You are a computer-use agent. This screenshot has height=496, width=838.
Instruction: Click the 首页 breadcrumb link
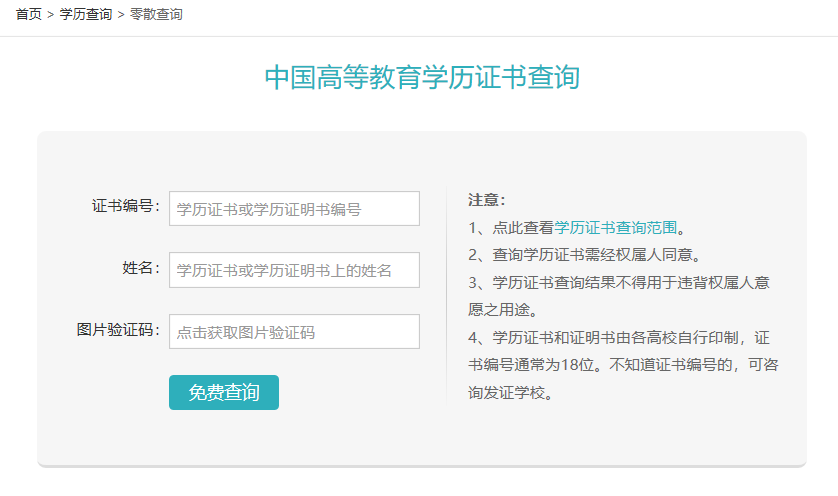click(x=28, y=15)
